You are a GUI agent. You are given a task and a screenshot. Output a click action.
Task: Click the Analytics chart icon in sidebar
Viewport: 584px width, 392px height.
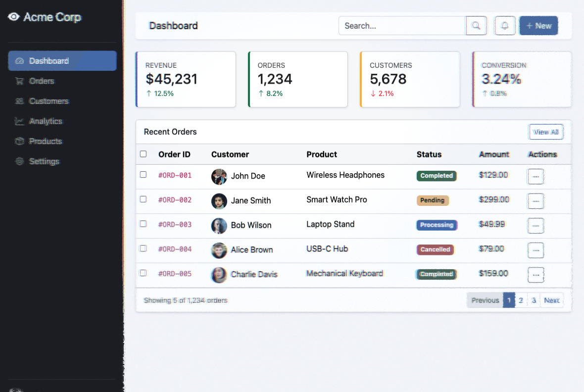click(x=20, y=121)
